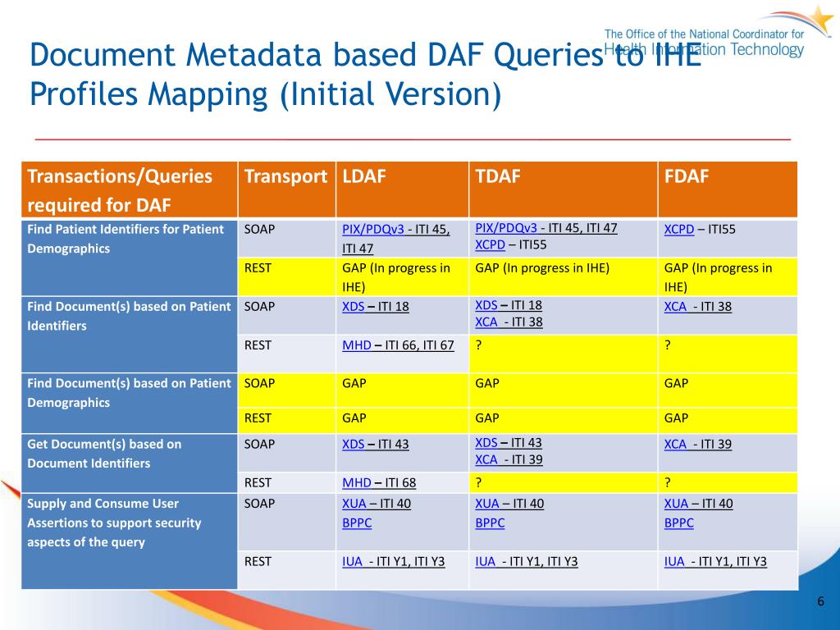
Task: Select the 'TDAF' column header
Action: 563,189
